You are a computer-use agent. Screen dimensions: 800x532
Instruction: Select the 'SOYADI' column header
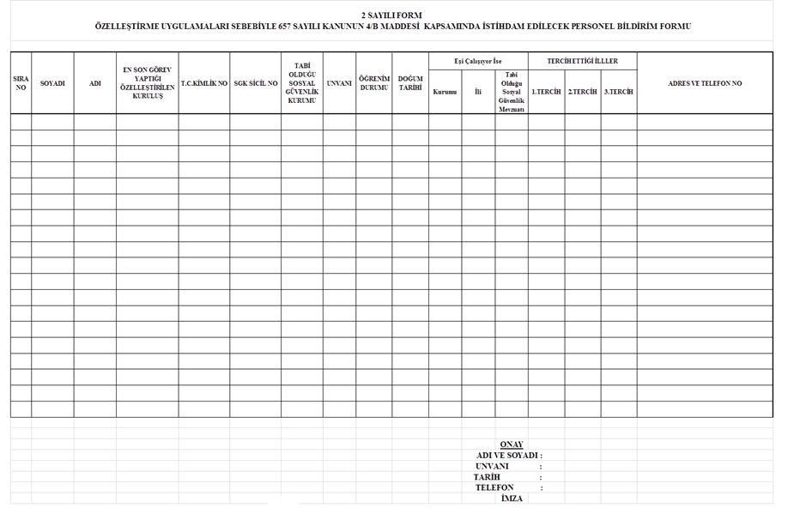tap(52, 83)
